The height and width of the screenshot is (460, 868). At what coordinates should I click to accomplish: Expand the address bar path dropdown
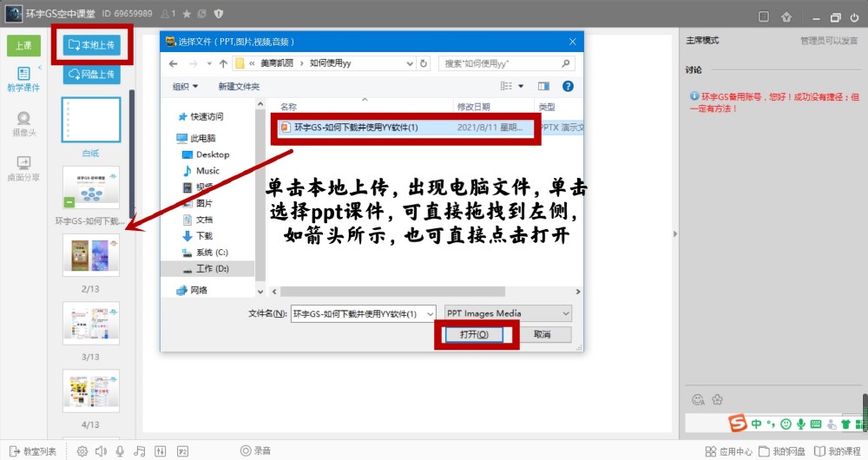410,63
